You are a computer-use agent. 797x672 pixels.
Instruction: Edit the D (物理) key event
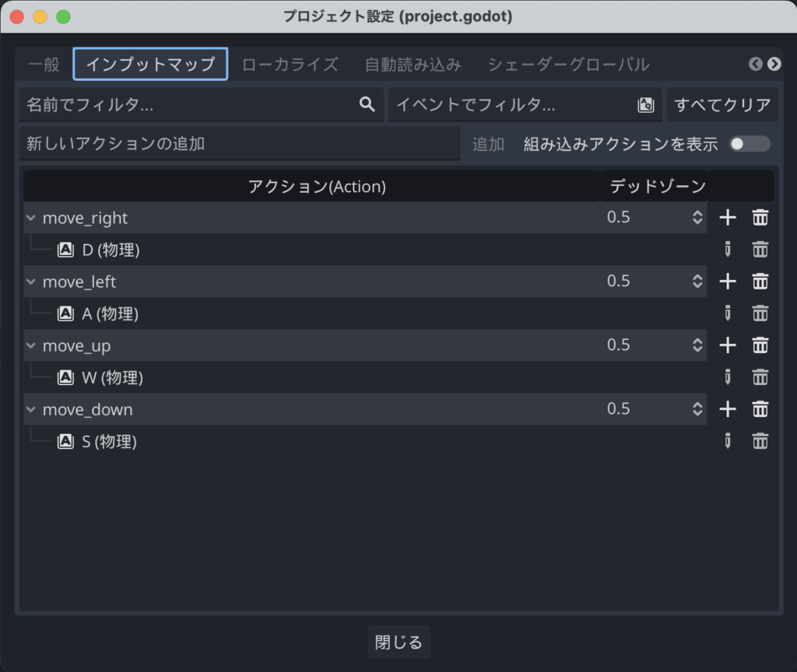point(728,250)
